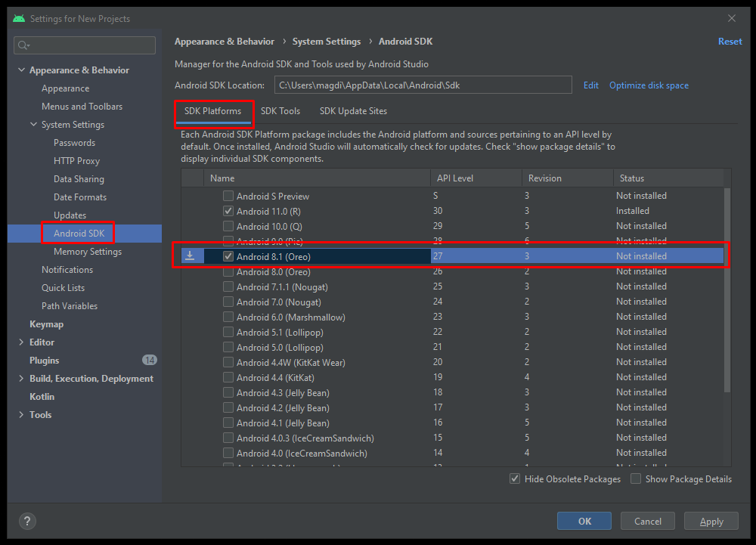Click the Android SDK Location path field
Screen dimensions: 756x545
pyautogui.click(x=423, y=85)
